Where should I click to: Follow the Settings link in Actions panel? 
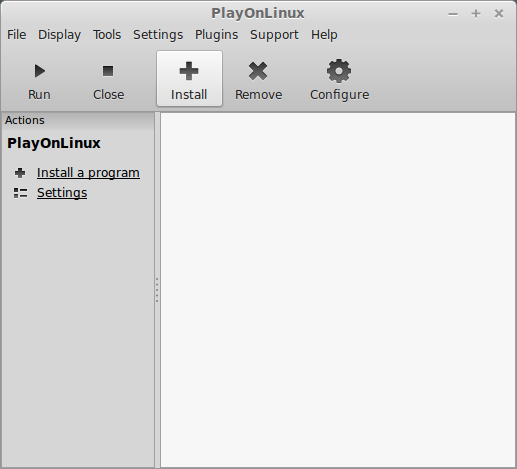point(62,193)
